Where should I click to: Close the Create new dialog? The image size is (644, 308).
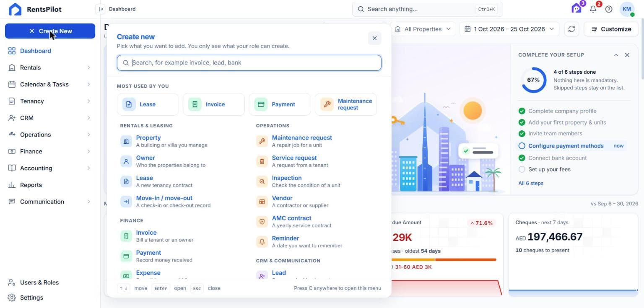click(374, 38)
